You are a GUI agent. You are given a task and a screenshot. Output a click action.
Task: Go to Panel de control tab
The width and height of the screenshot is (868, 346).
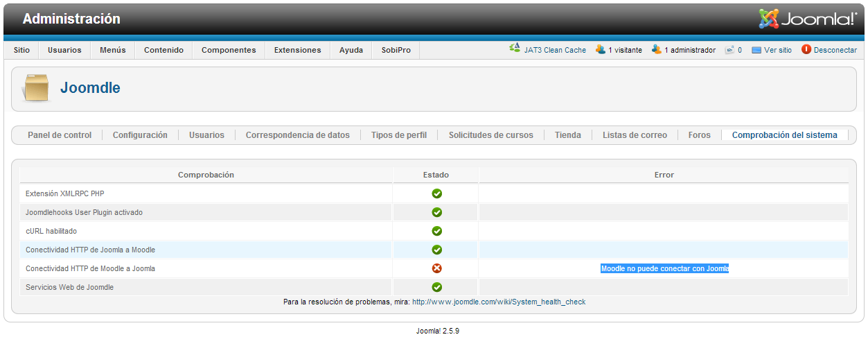point(60,135)
